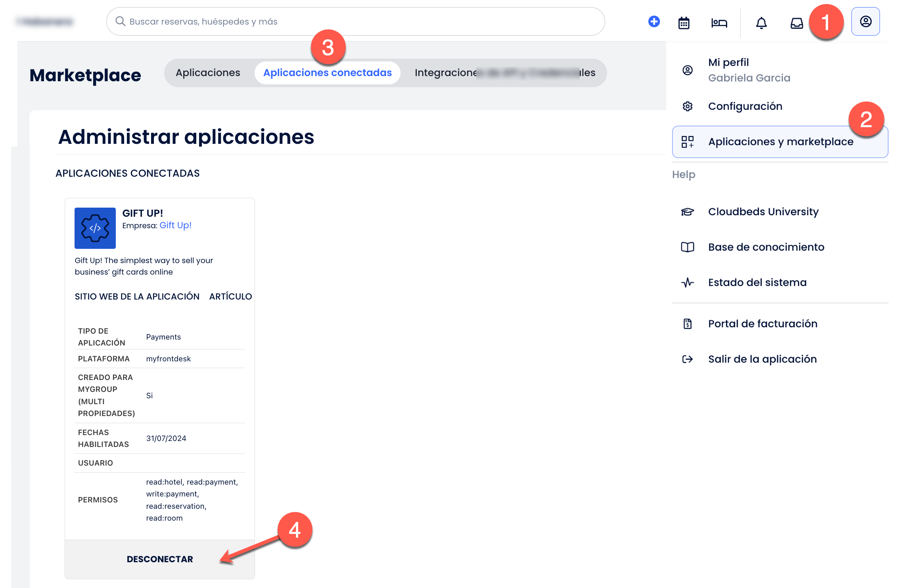
Task: Open Configuración menu item
Action: click(x=745, y=106)
